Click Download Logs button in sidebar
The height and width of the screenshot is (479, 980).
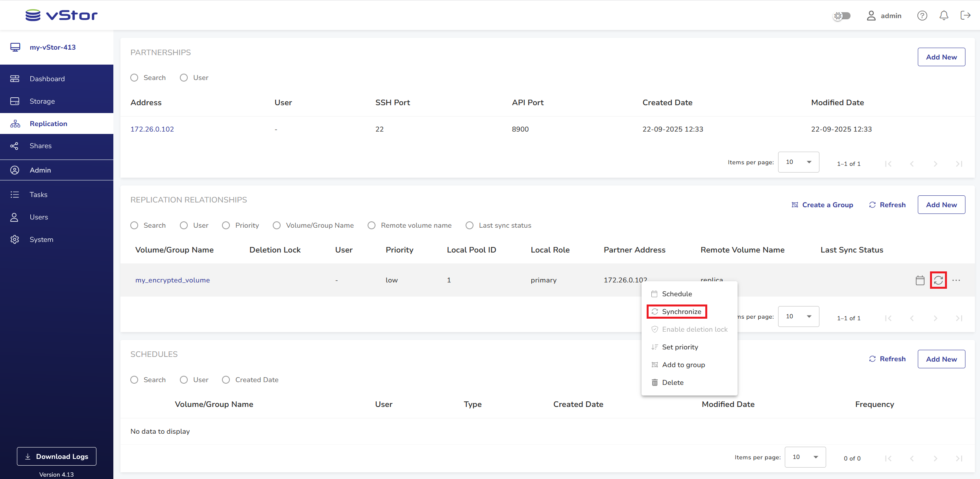coord(57,456)
